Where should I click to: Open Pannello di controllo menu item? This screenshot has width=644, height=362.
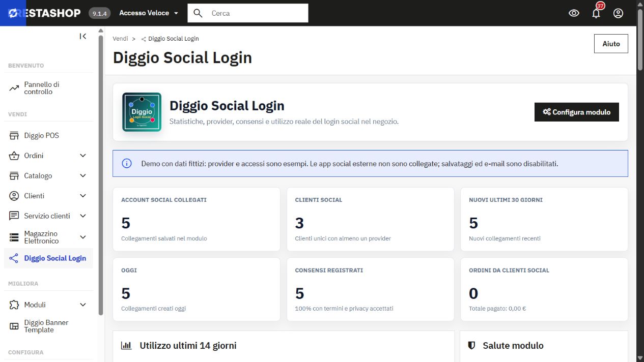tap(49, 88)
